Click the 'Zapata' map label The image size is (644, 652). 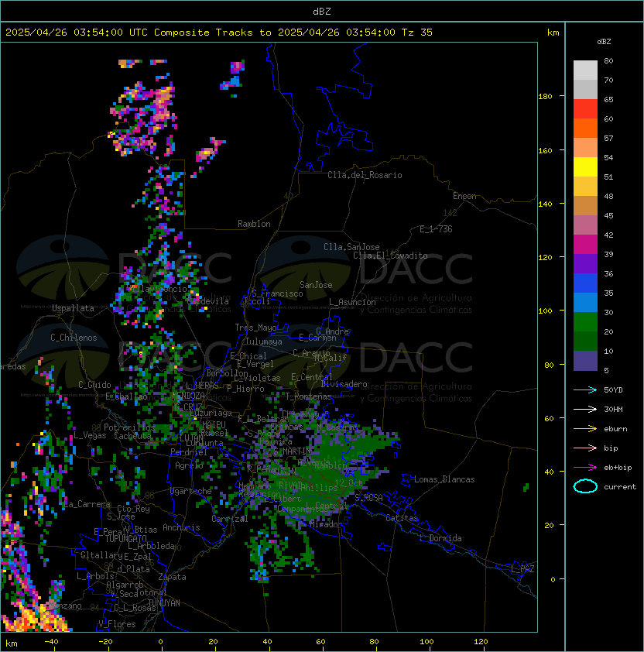click(x=172, y=577)
